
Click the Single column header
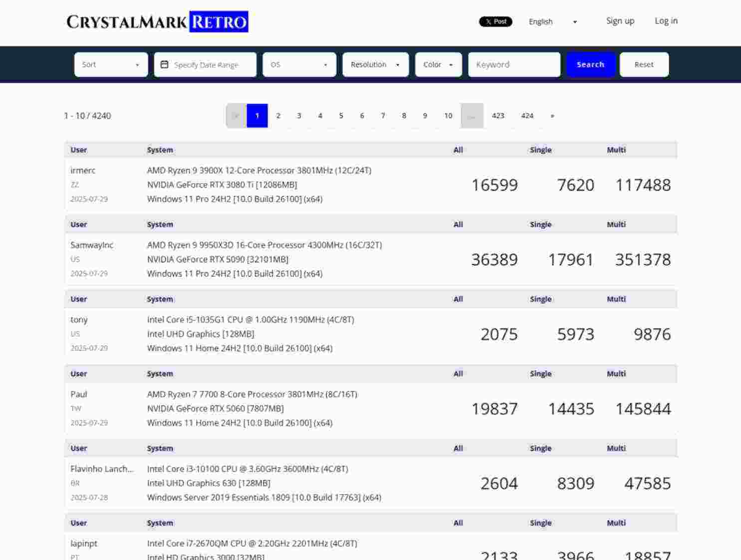pos(540,150)
